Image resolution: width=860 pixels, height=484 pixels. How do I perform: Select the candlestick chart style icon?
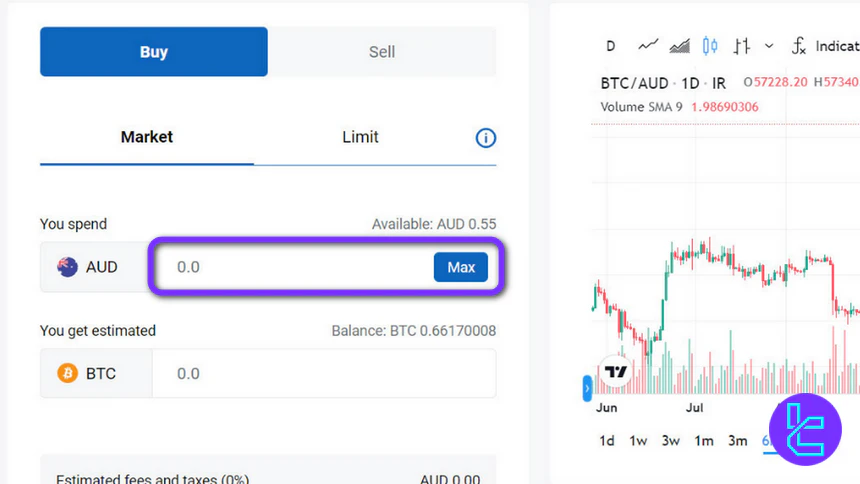point(710,45)
